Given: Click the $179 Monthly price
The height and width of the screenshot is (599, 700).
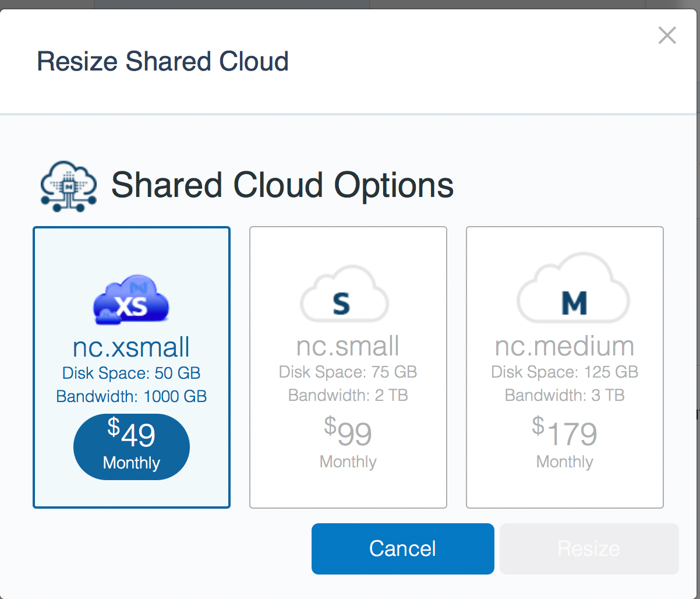Looking at the screenshot, I should point(564,442).
